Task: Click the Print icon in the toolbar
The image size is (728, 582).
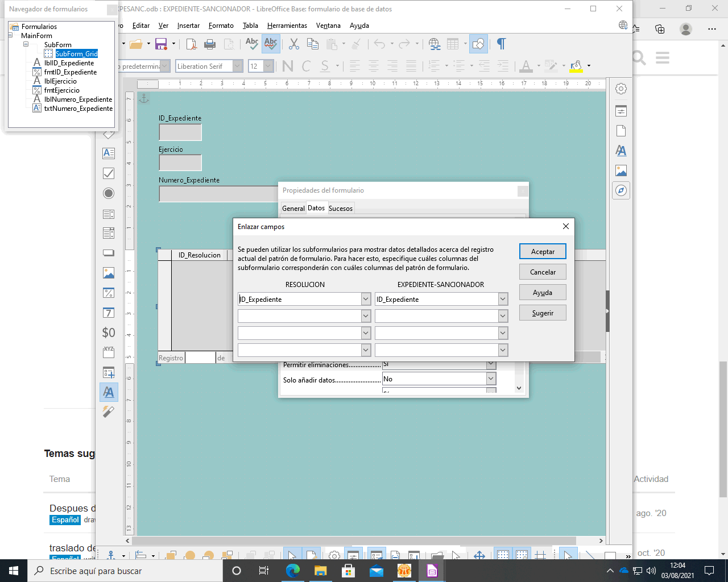Action: coord(210,44)
